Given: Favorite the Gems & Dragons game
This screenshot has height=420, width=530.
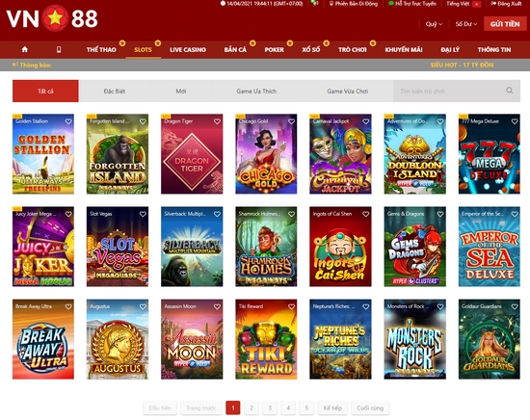Looking at the screenshot, I should coord(440,214).
